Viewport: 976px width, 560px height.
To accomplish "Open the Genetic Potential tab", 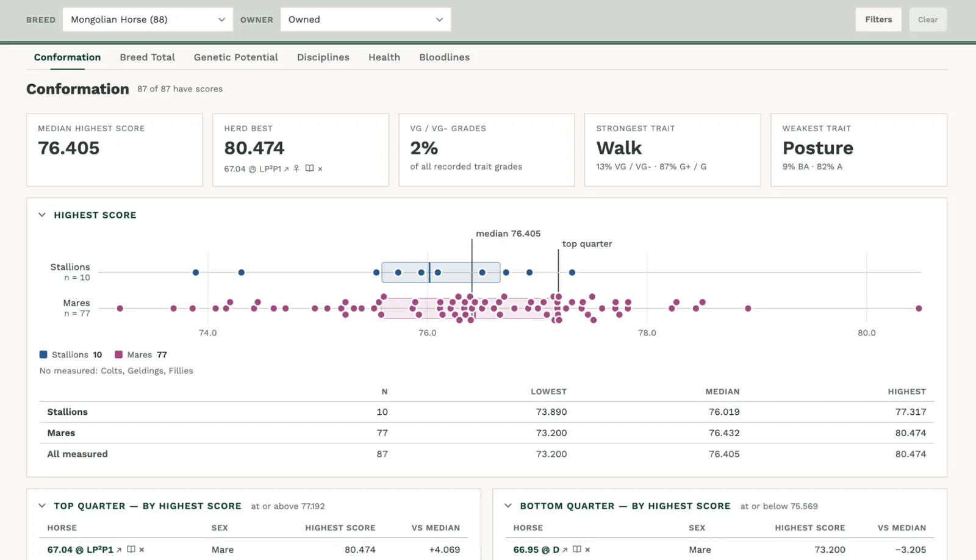I will click(x=236, y=57).
